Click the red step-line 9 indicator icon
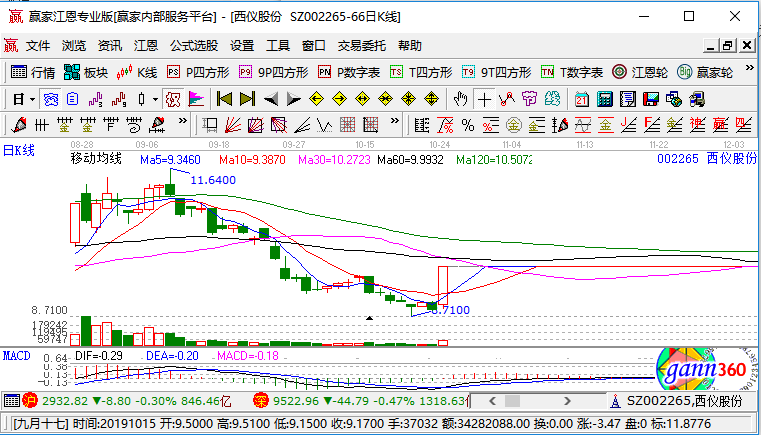 tap(118, 100)
